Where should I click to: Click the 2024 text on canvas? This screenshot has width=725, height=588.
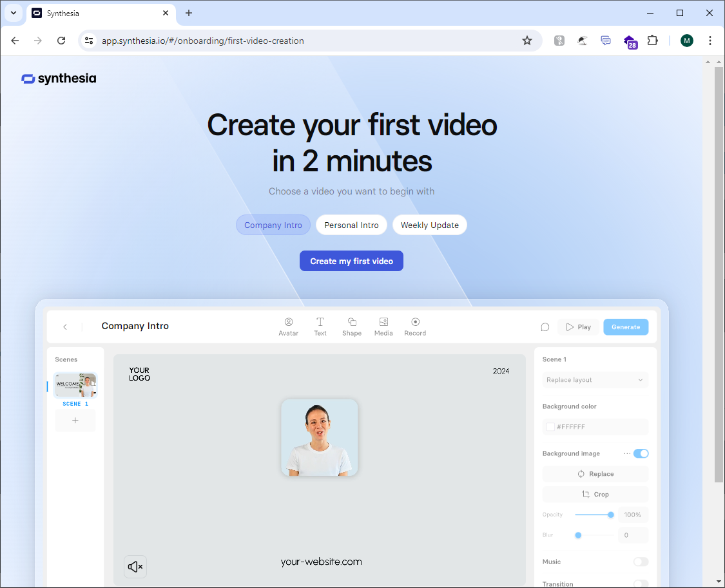pyautogui.click(x=501, y=371)
